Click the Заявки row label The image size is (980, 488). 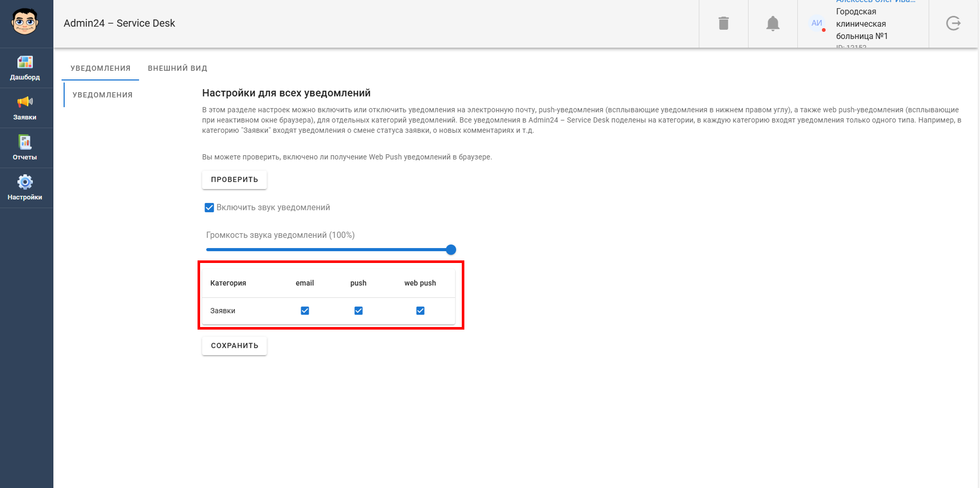(x=223, y=311)
